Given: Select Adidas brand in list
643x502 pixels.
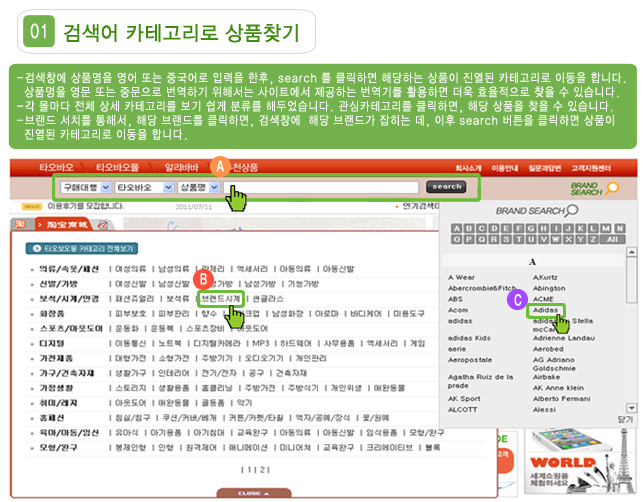Looking at the screenshot, I should [545, 310].
